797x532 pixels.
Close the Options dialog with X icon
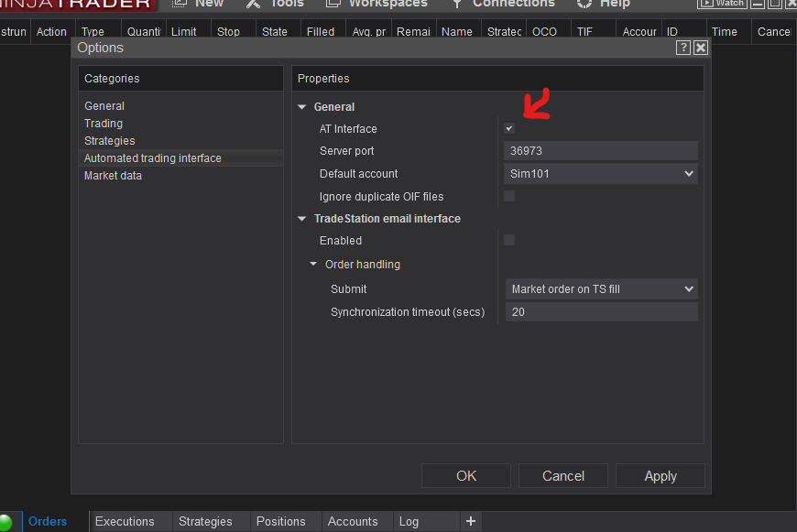tap(701, 48)
